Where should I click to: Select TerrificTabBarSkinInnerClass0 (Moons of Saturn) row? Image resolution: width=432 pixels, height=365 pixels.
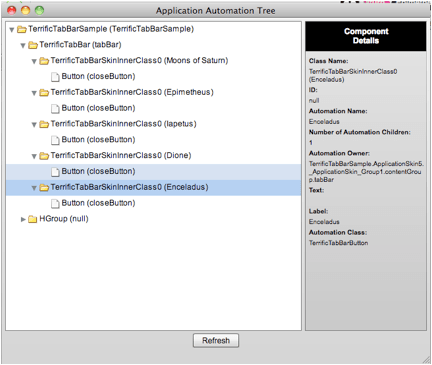click(153, 61)
